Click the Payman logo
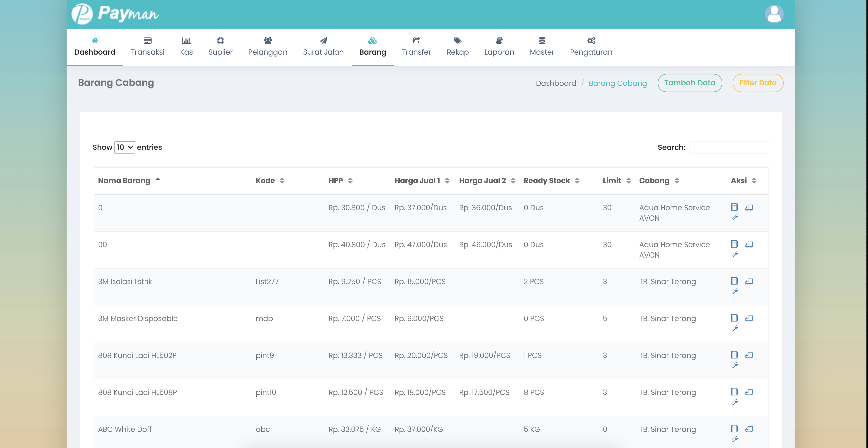Screen dimensions: 868x448 click(x=115, y=14)
